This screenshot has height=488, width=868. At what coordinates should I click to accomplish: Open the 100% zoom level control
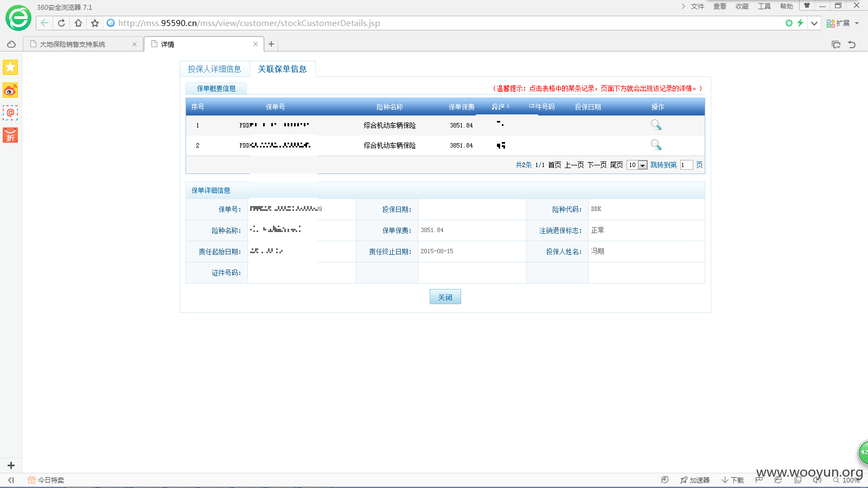click(x=847, y=480)
